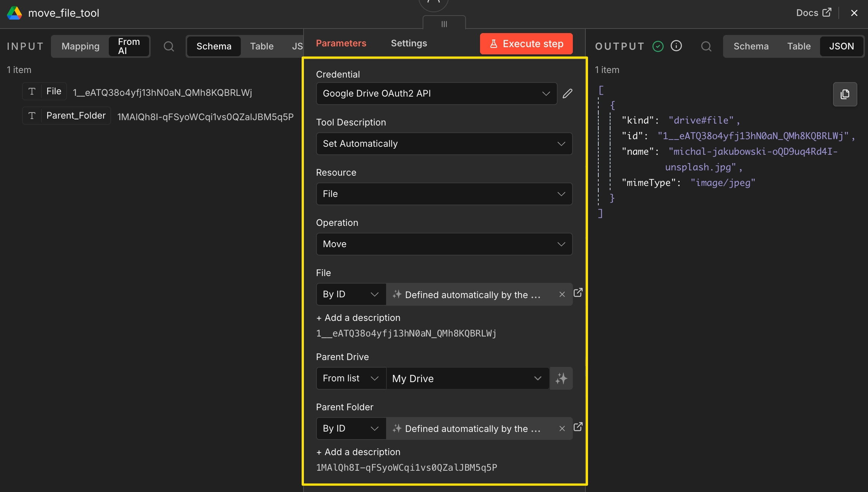
Task: Click Parent_Folder row type icon in input
Action: pos(32,116)
